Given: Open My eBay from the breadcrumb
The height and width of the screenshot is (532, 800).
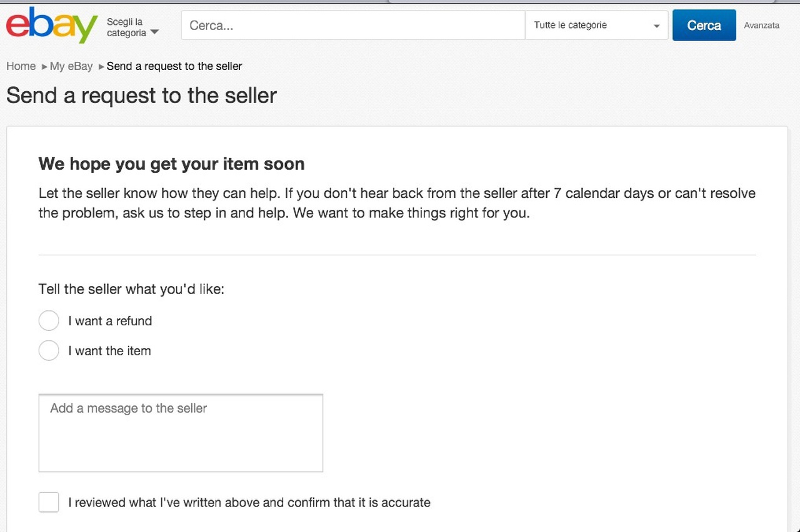Looking at the screenshot, I should coord(71,66).
